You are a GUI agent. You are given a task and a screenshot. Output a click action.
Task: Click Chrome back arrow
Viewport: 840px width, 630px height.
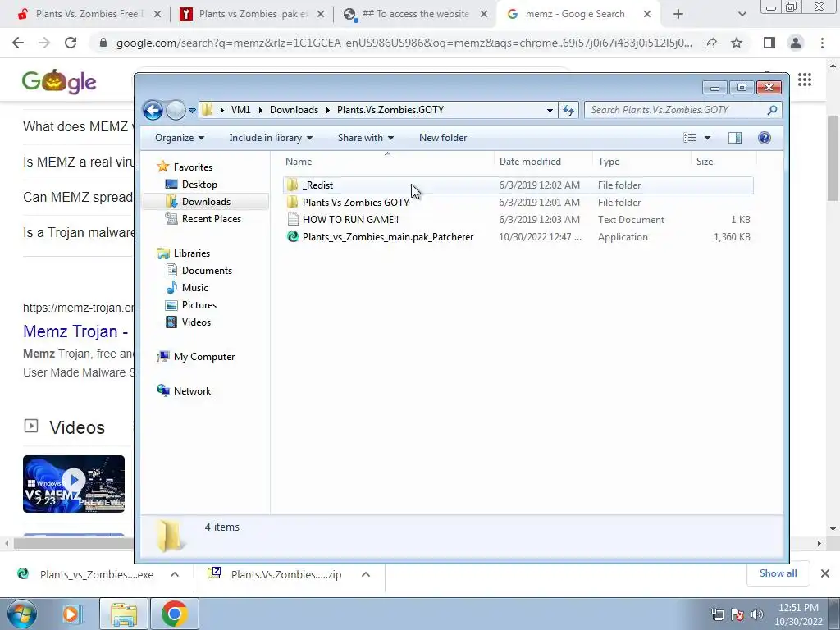point(18,43)
